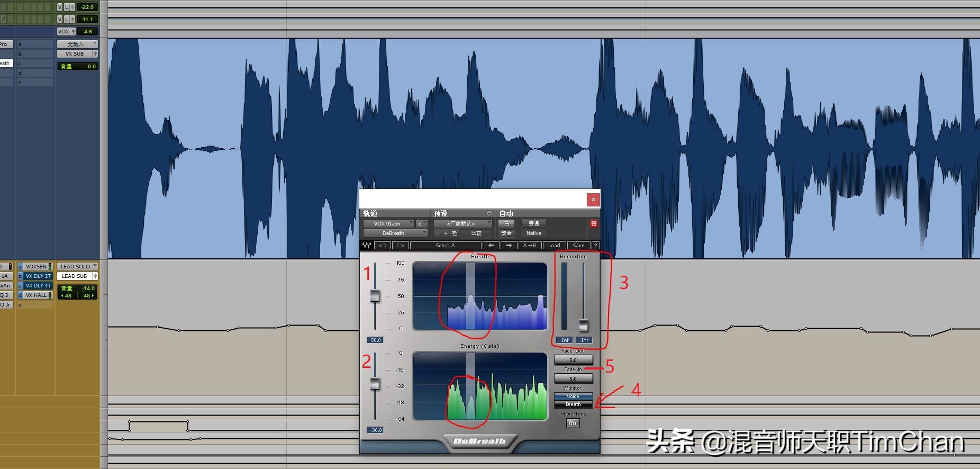Open the Setup A selector

[x=446, y=246]
